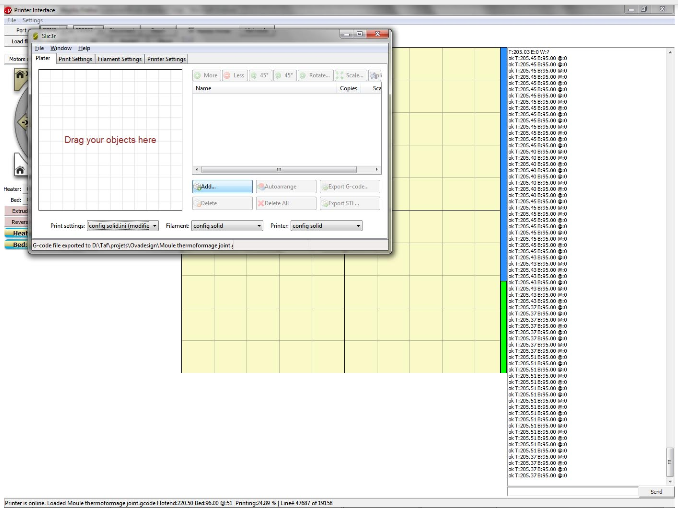Switch to the Filament Settings tab

(120, 59)
